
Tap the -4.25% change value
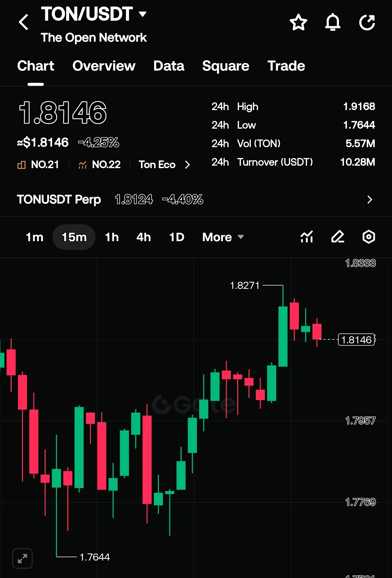coord(99,143)
